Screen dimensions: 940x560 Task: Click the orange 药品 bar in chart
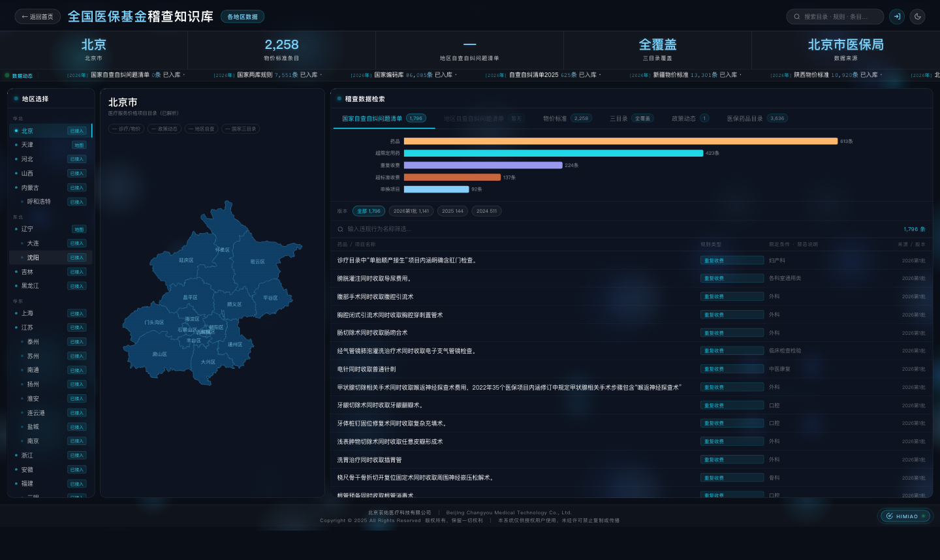[x=620, y=141]
